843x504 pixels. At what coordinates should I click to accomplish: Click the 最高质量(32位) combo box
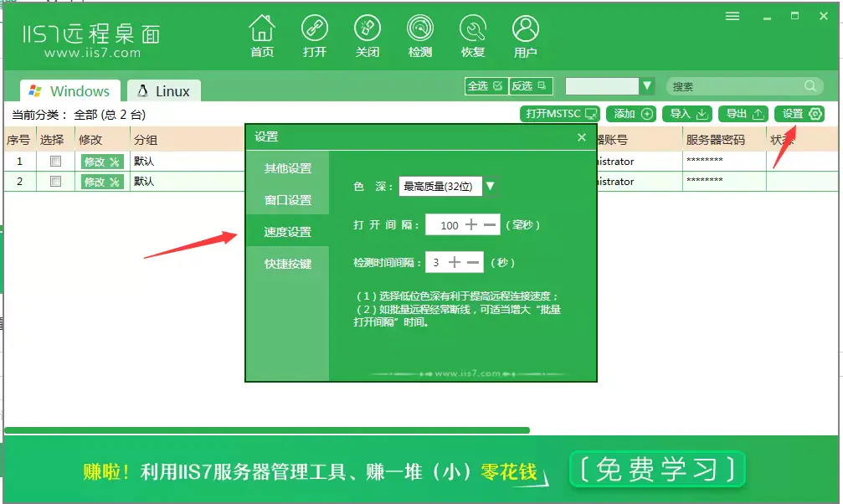(x=440, y=186)
